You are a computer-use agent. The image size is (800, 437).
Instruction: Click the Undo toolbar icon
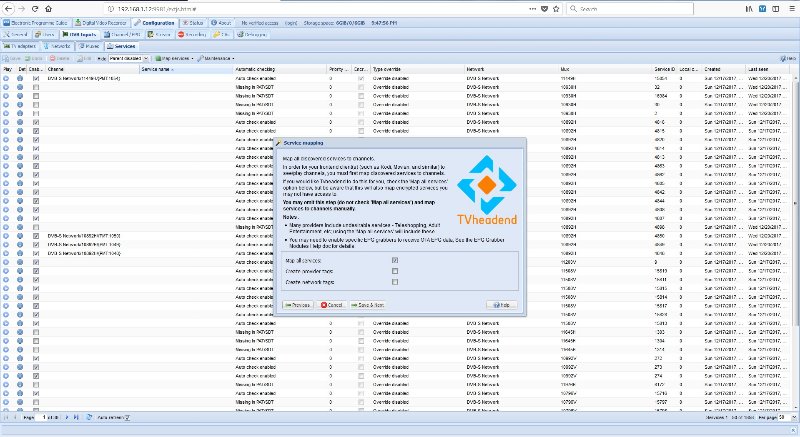[x=34, y=59]
